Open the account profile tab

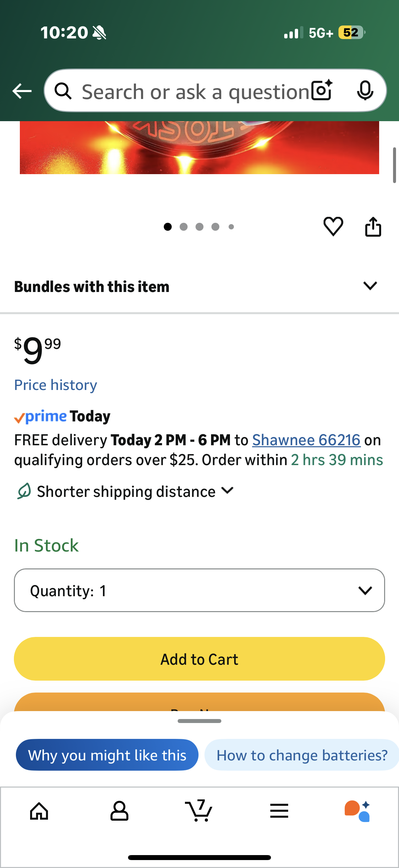pyautogui.click(x=119, y=811)
